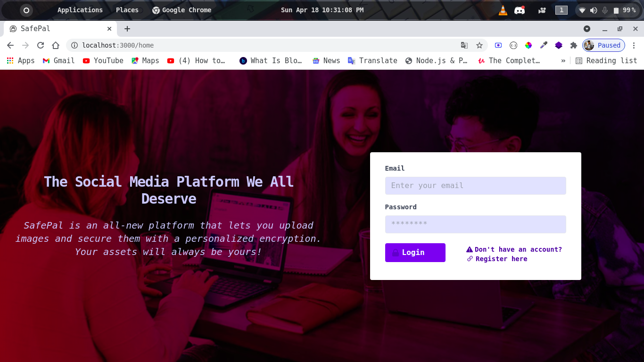Image resolution: width=644 pixels, height=362 pixels.
Task: Click the translate page icon in address bar
Action: click(464, 45)
